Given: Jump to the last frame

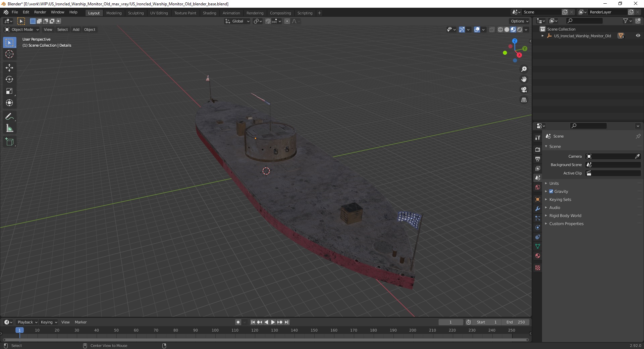Looking at the screenshot, I should point(286,322).
